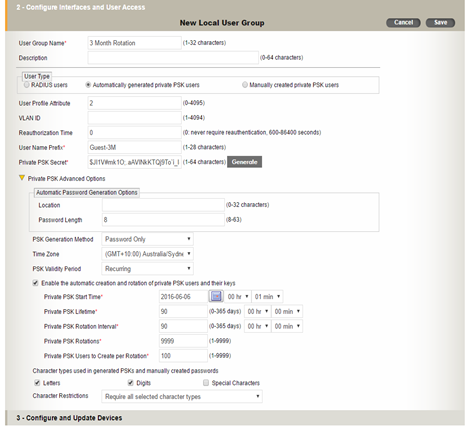This screenshot has width=468, height=428.
Task: Click the Private PSK Rotations field
Action: (x=183, y=341)
